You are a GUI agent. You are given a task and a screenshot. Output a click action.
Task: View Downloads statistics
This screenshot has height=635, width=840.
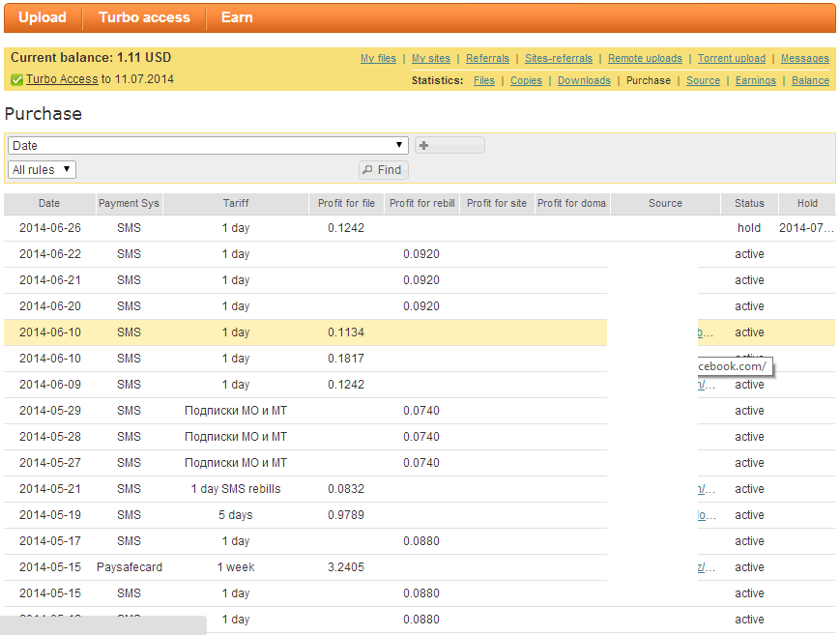584,80
